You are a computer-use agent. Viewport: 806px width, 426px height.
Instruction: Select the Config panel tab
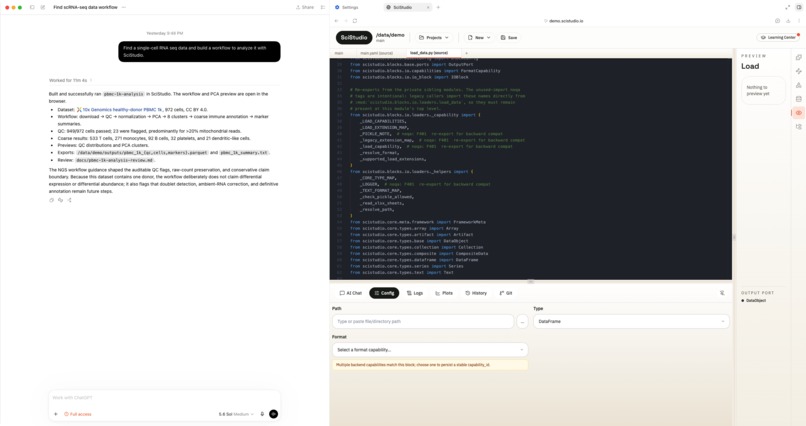(384, 293)
